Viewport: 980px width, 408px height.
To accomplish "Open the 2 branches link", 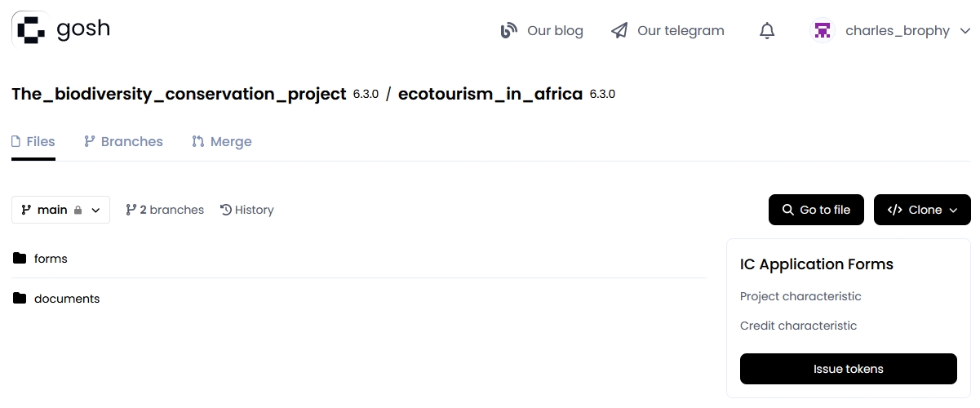I will 165,210.
